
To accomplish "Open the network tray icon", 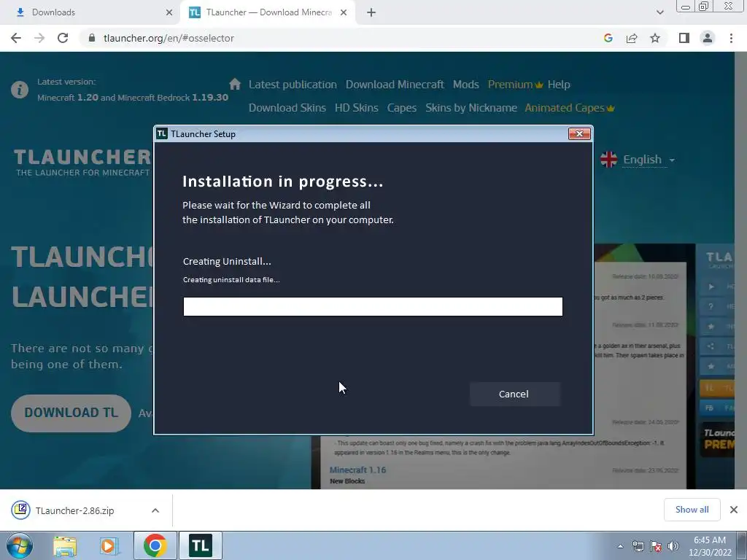I will click(638, 546).
